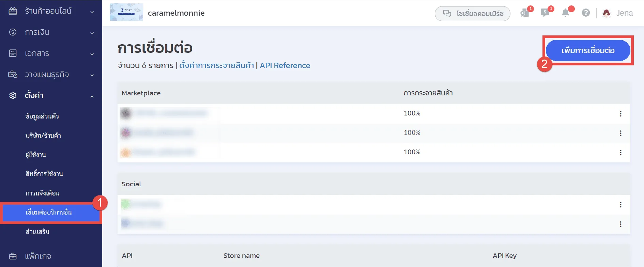Go to สิทธิ์การใช้งาน settings page
This screenshot has width=644, height=267.
pos(44,174)
